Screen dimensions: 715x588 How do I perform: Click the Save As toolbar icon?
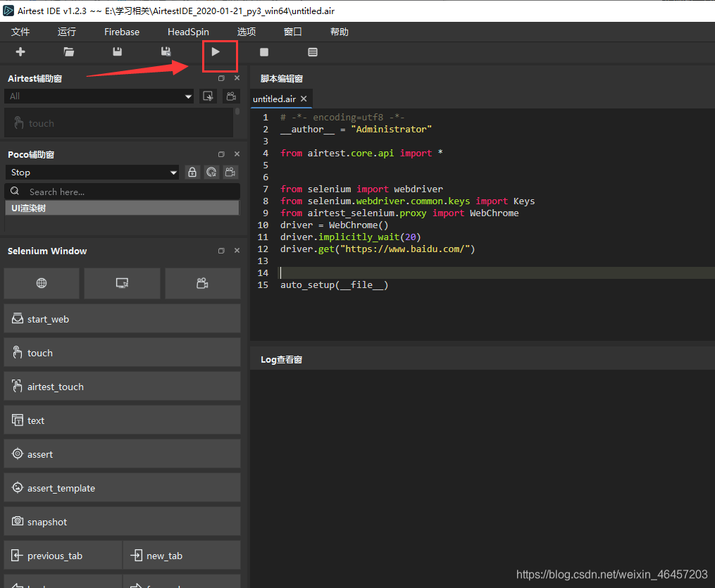pos(166,52)
